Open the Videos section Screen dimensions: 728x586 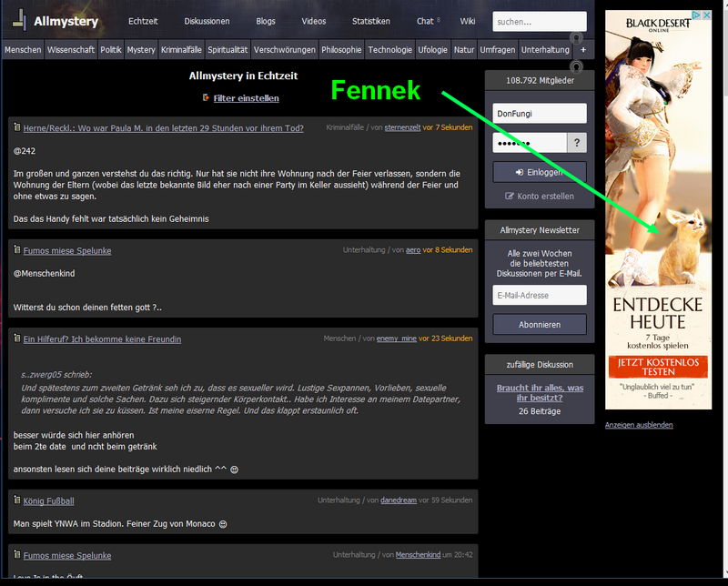[314, 21]
